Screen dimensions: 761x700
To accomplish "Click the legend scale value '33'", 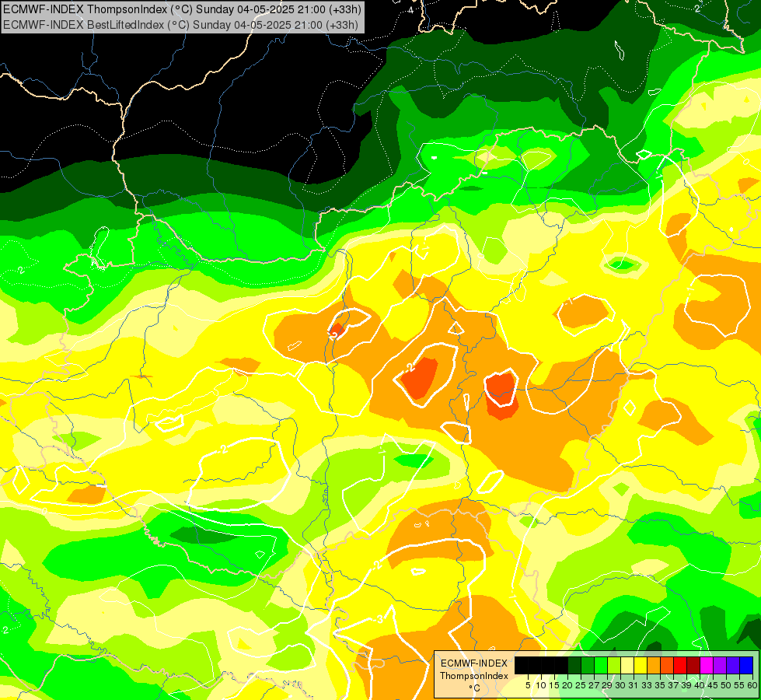I will [647, 685].
